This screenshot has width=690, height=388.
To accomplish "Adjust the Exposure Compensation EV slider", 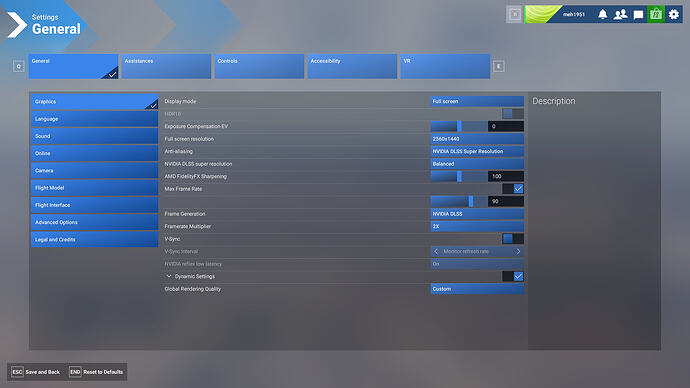I will (459, 126).
